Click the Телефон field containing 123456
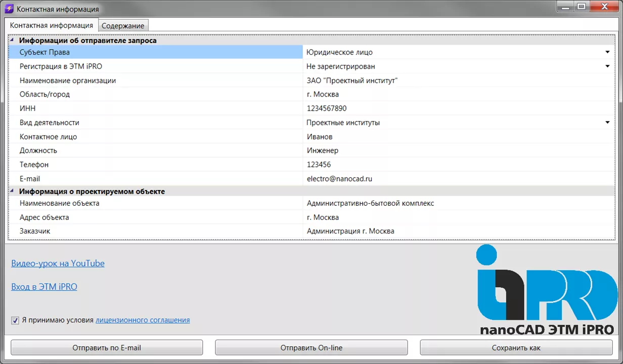 click(x=455, y=164)
